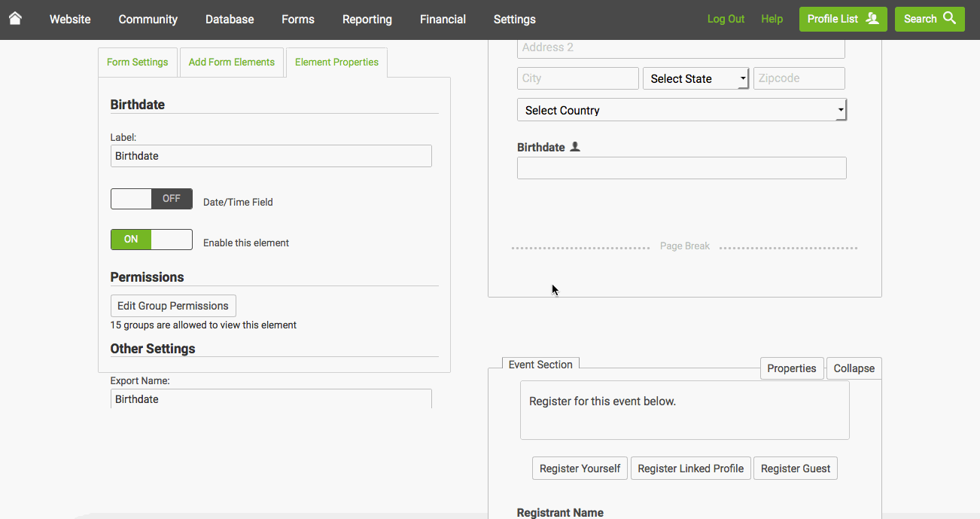Click inside the Export Name input field
Screen dimensions: 980x519
(271, 398)
